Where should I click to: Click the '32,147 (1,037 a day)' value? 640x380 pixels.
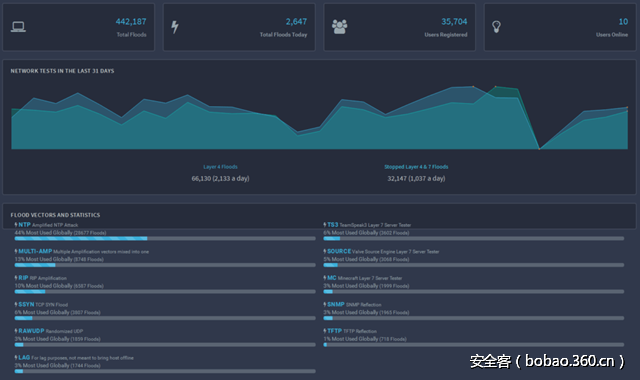416,178
